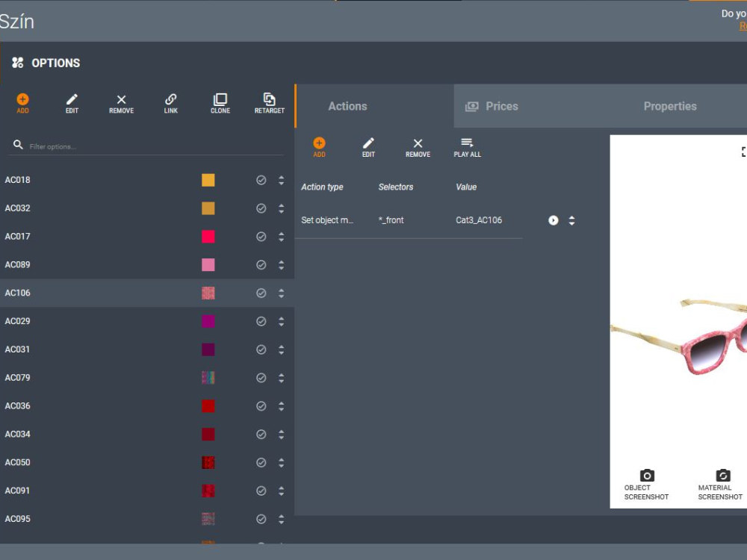Select the AC034 option row

[146, 435]
